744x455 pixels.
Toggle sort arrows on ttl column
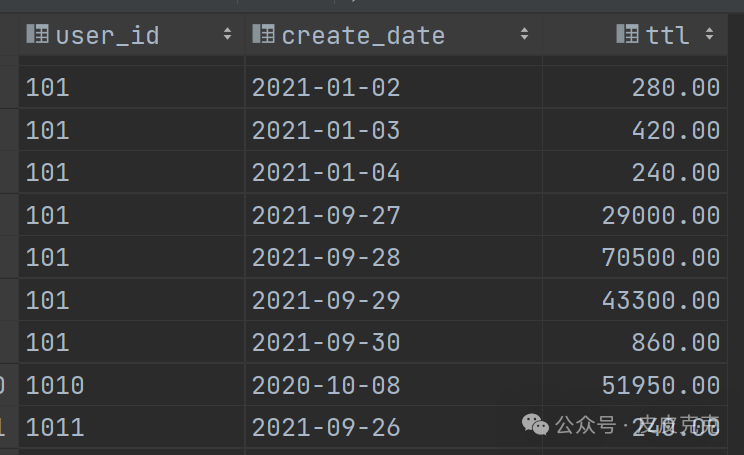(709, 35)
